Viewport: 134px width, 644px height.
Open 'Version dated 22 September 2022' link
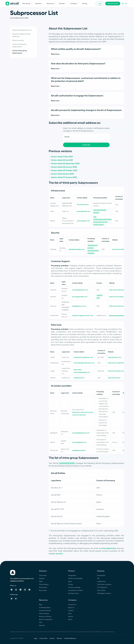click(65, 163)
